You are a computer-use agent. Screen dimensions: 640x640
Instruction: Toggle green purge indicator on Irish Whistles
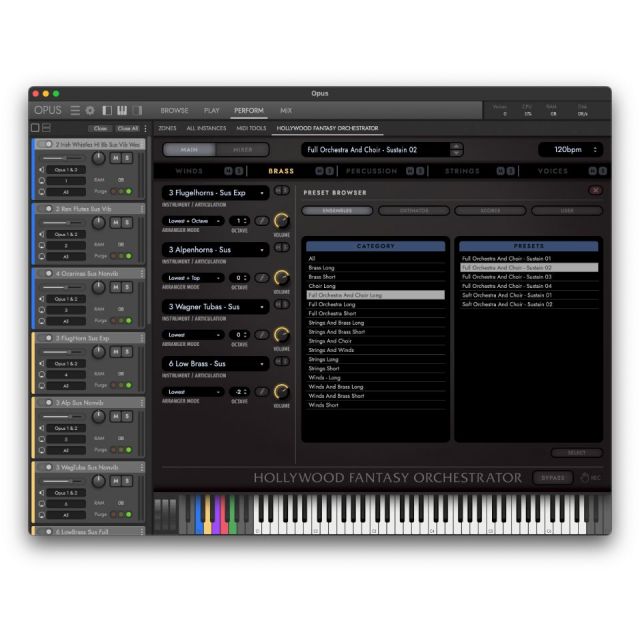tap(129, 191)
